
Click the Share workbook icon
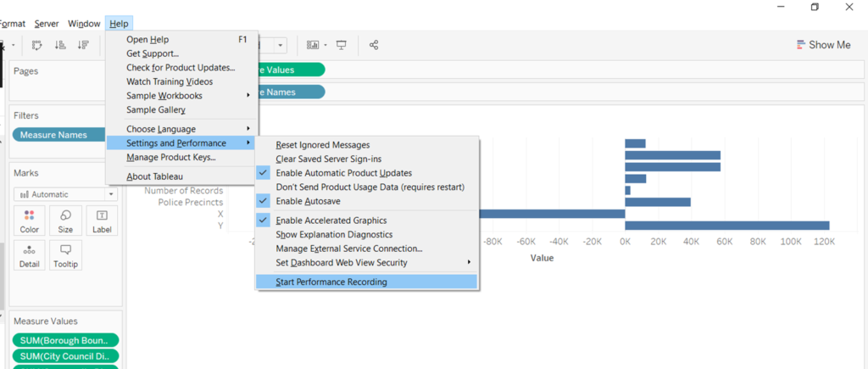374,45
